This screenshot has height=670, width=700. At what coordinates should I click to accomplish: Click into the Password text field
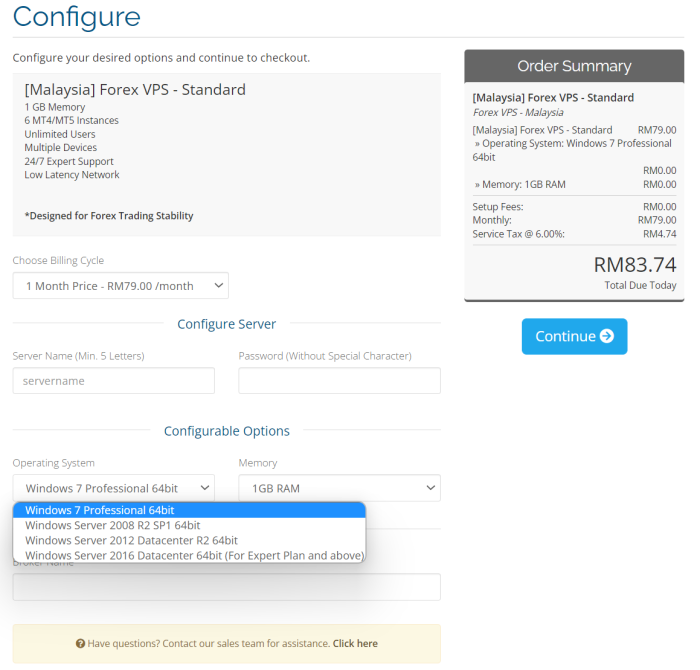(339, 381)
